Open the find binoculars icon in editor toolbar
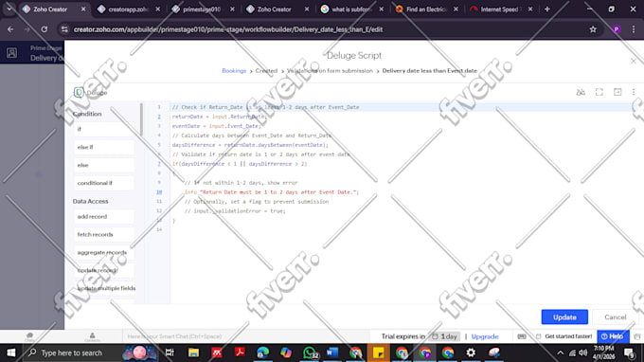The width and height of the screenshot is (644, 362). point(581,93)
